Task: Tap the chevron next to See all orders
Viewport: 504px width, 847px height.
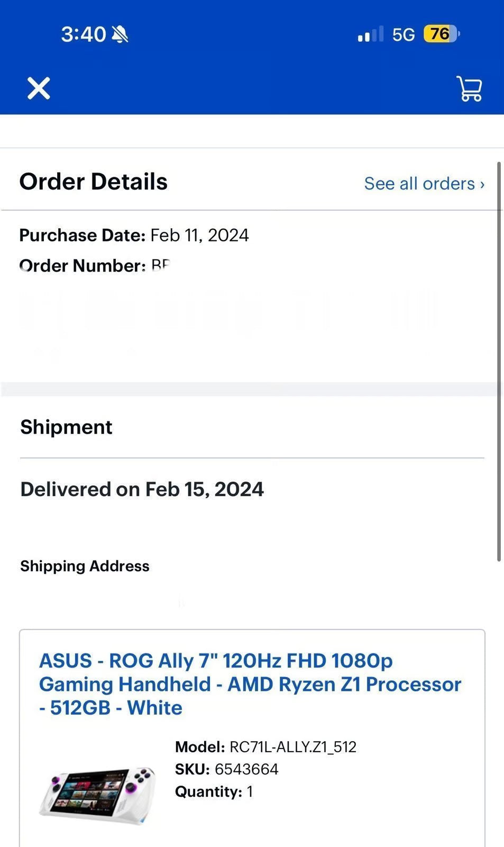Action: tap(482, 184)
